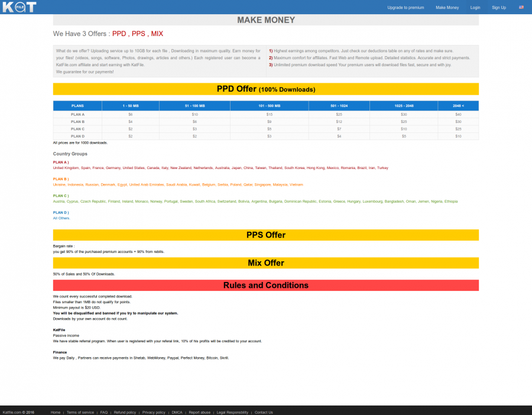Click the yellow PPD Offer banner
The height and width of the screenshot is (415, 532).
tap(265, 89)
